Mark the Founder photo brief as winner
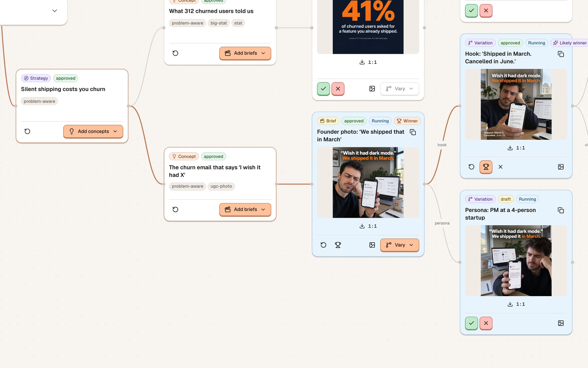Viewport: 588px width, 368px height. click(338, 245)
